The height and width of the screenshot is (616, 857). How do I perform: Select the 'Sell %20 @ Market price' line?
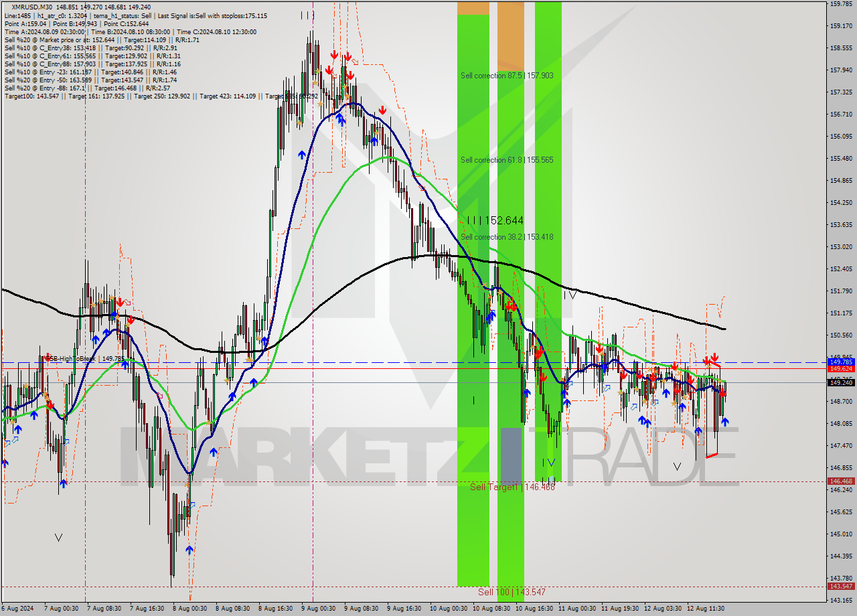[x=102, y=40]
